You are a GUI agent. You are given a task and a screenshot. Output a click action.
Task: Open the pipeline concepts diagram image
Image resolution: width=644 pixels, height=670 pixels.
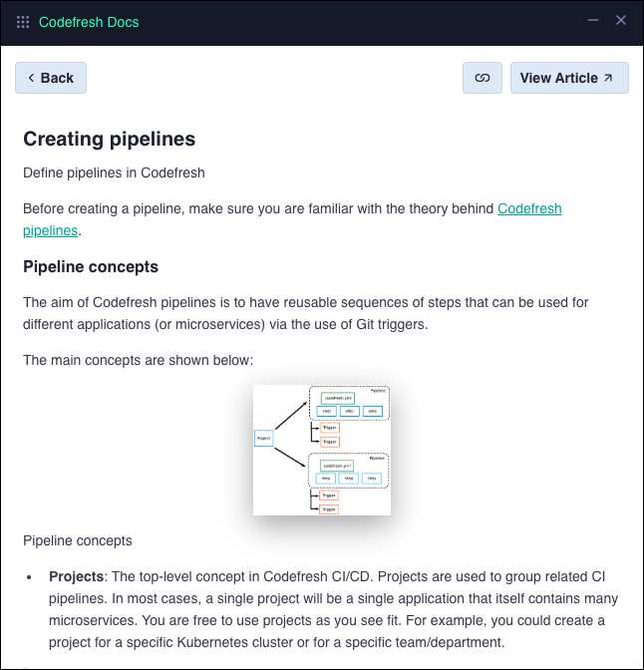click(x=322, y=450)
